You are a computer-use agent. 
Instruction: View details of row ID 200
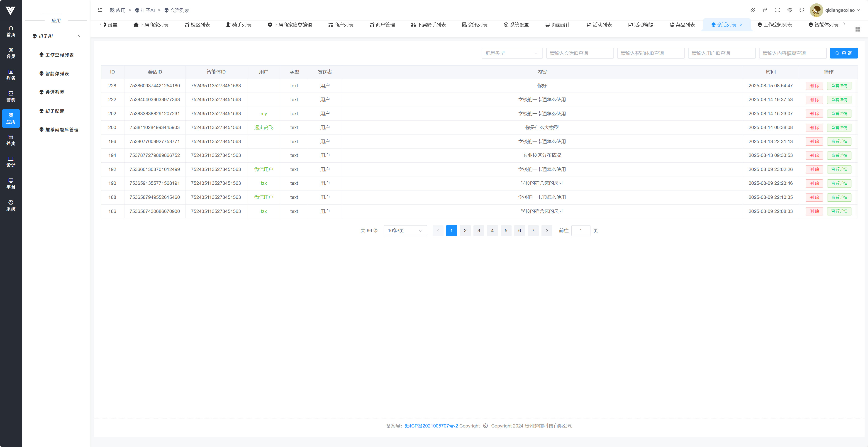tap(839, 127)
